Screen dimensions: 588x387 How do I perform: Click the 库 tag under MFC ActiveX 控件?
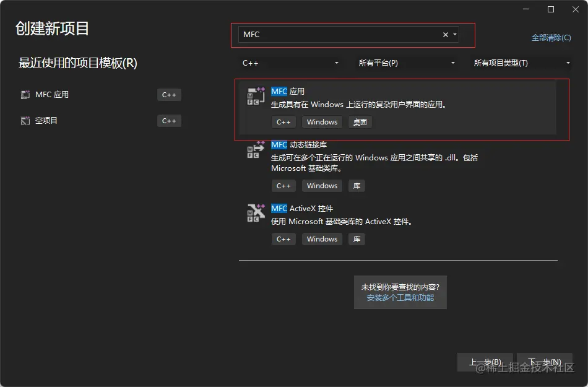pyautogui.click(x=357, y=239)
